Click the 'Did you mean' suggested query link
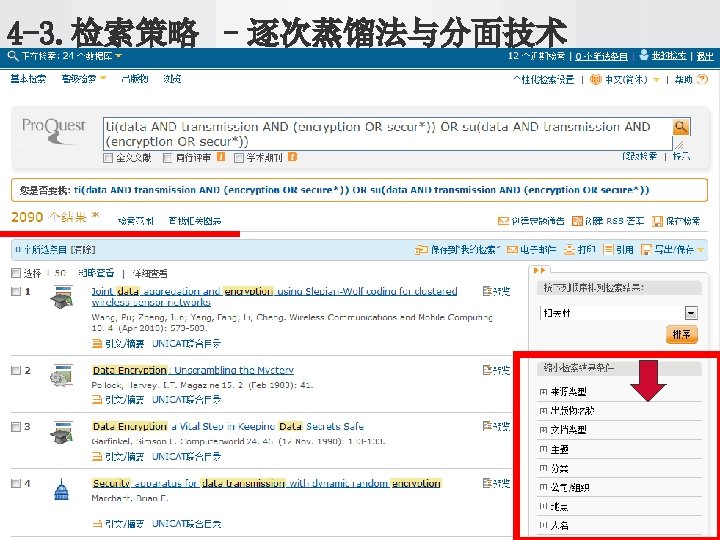Screen dimensions: 720x540 tap(361, 190)
